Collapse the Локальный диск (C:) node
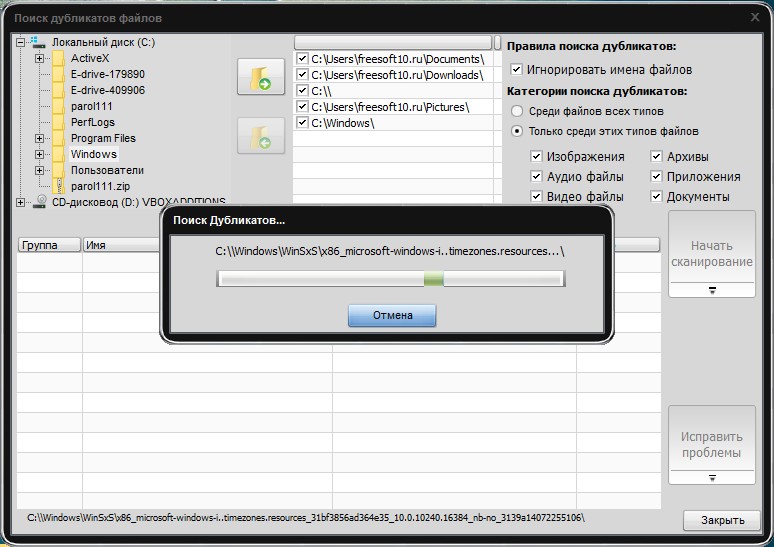The image size is (774, 547). 20,42
